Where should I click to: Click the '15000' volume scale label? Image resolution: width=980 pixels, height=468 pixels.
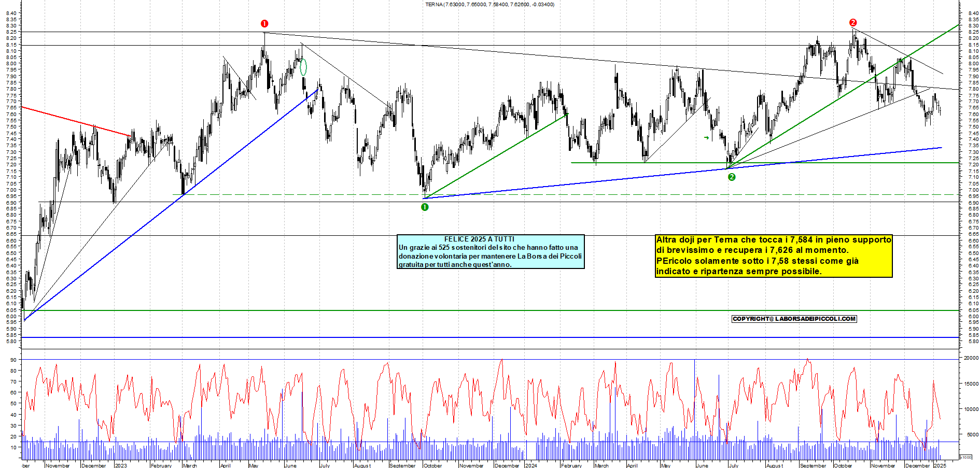971,384
